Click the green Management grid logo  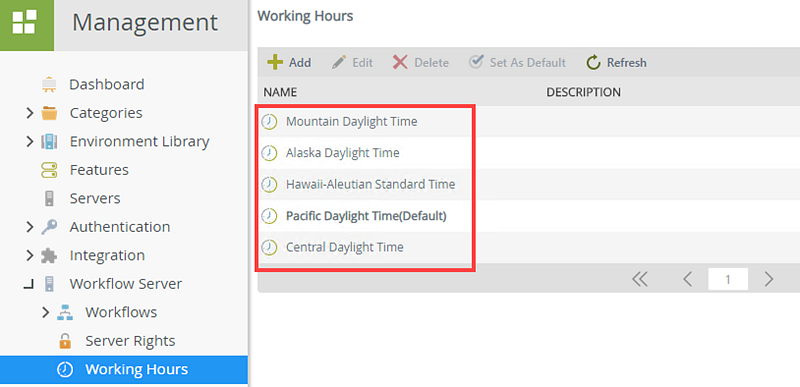coord(27,24)
